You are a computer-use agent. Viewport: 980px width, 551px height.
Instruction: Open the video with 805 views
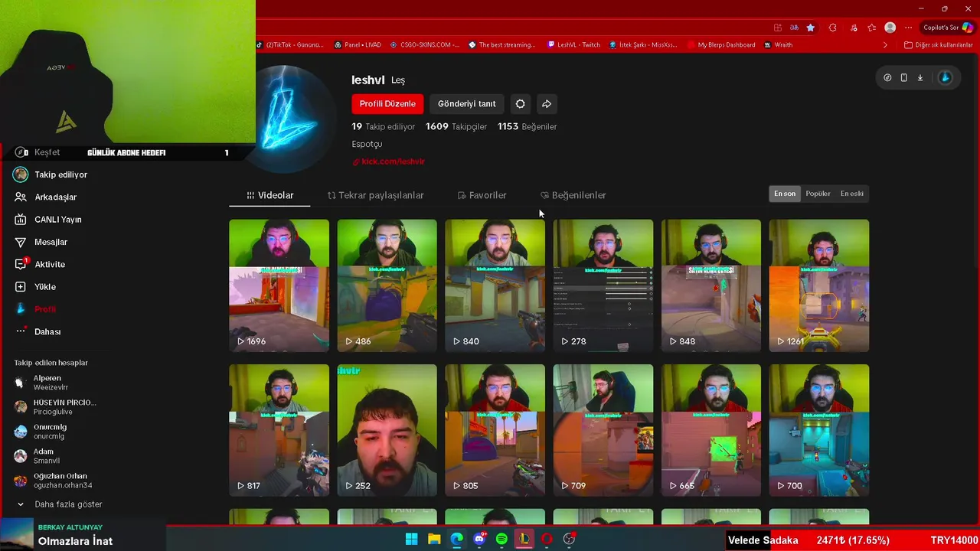click(x=495, y=430)
